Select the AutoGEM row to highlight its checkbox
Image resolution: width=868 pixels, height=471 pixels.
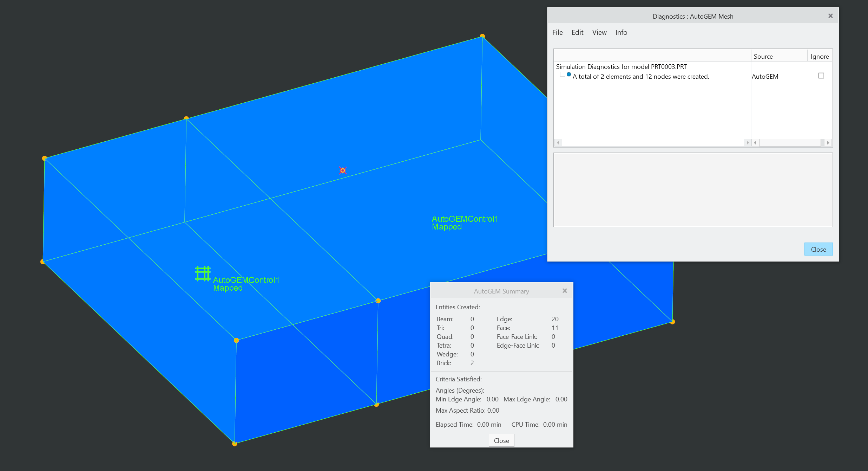[765, 76]
